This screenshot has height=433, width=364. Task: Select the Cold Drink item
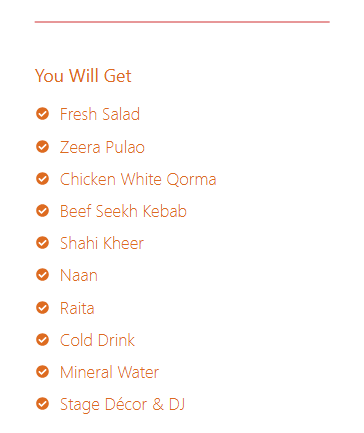[x=97, y=340]
